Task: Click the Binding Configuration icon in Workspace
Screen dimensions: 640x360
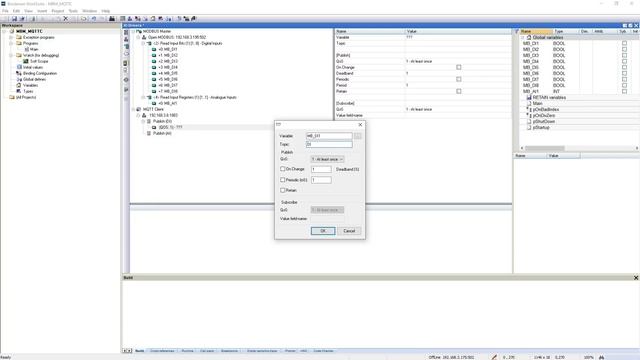Action: pyautogui.click(x=19, y=73)
